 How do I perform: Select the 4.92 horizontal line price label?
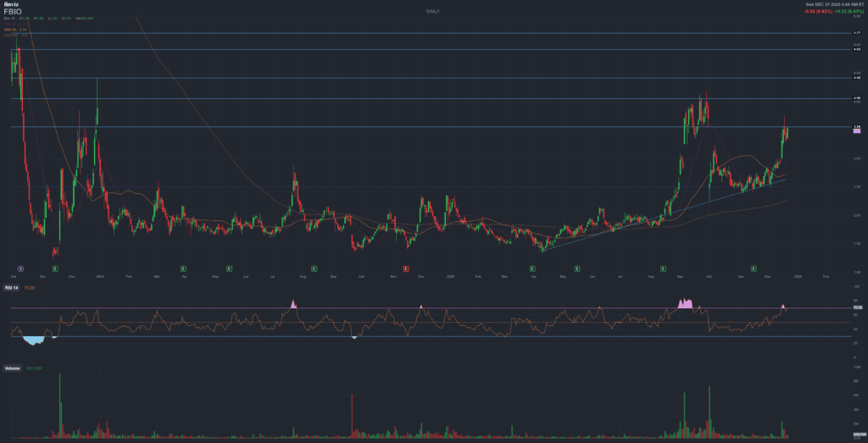pyautogui.click(x=856, y=49)
